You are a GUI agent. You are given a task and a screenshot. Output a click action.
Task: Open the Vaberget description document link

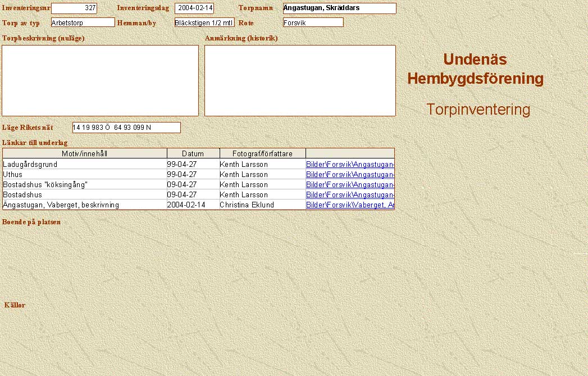click(350, 205)
